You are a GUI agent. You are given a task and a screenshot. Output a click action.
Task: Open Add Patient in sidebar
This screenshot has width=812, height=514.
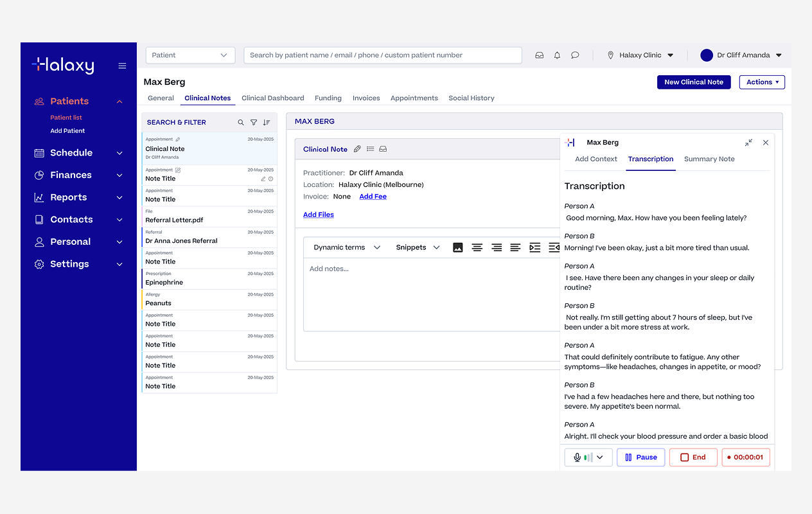tap(67, 131)
